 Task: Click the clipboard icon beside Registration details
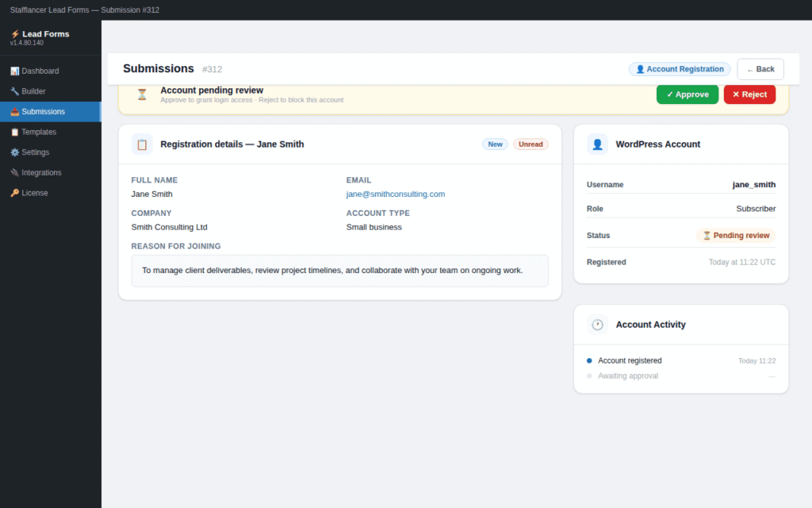(142, 144)
